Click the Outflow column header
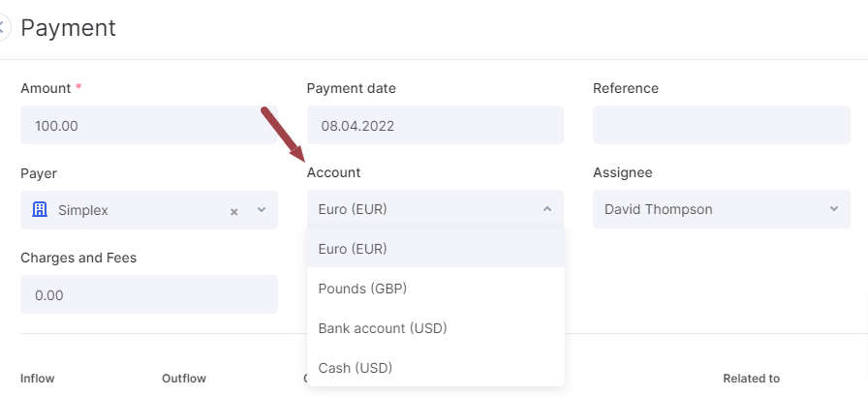 tap(184, 379)
